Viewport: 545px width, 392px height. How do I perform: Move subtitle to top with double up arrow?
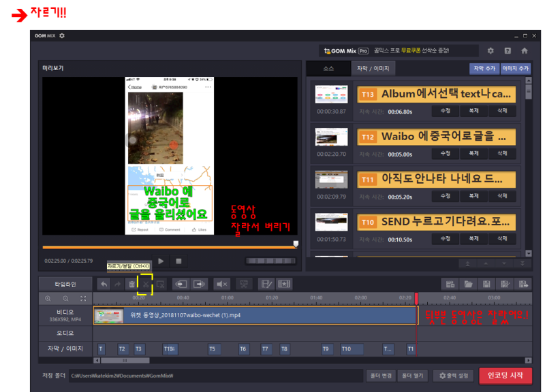coord(467,264)
